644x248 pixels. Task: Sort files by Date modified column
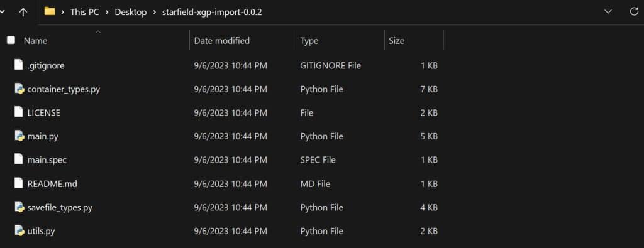click(x=222, y=41)
